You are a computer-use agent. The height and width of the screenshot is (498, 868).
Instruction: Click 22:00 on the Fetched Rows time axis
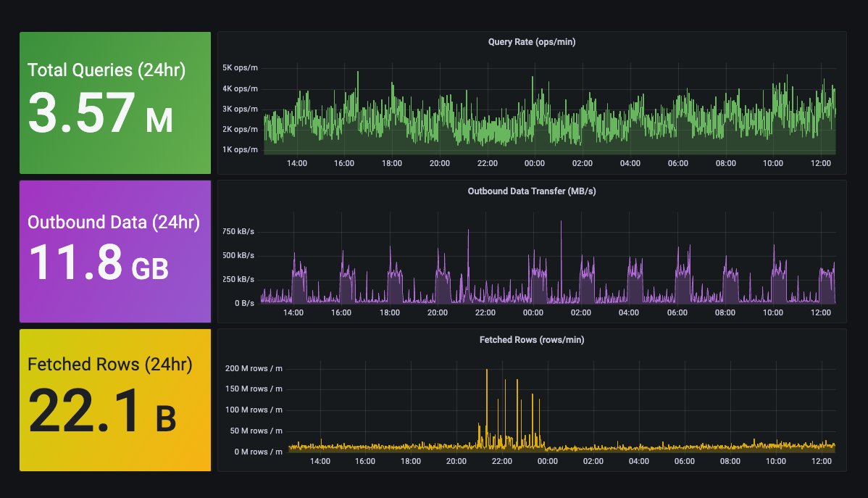[502, 461]
